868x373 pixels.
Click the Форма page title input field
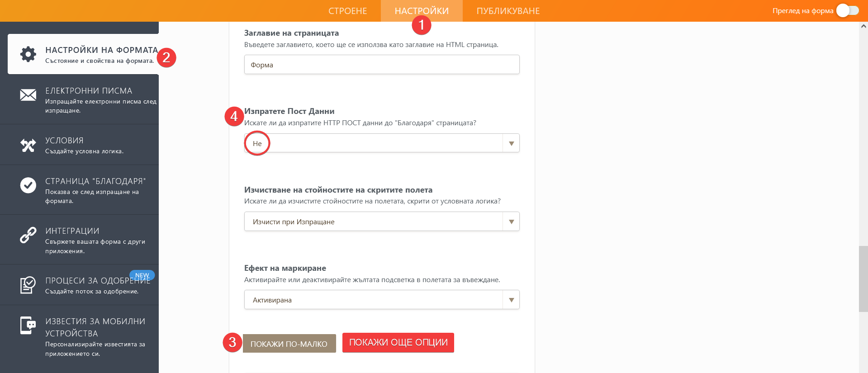coord(381,64)
